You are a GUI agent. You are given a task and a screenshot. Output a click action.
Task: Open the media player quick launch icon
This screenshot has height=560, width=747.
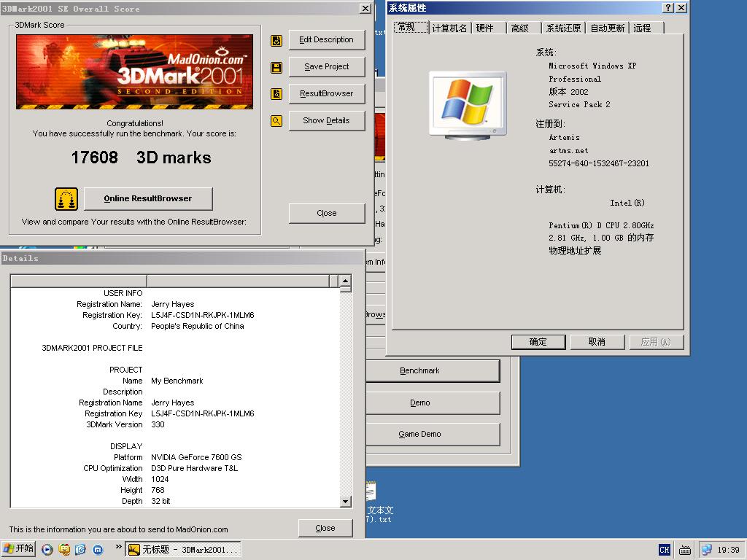click(47, 550)
